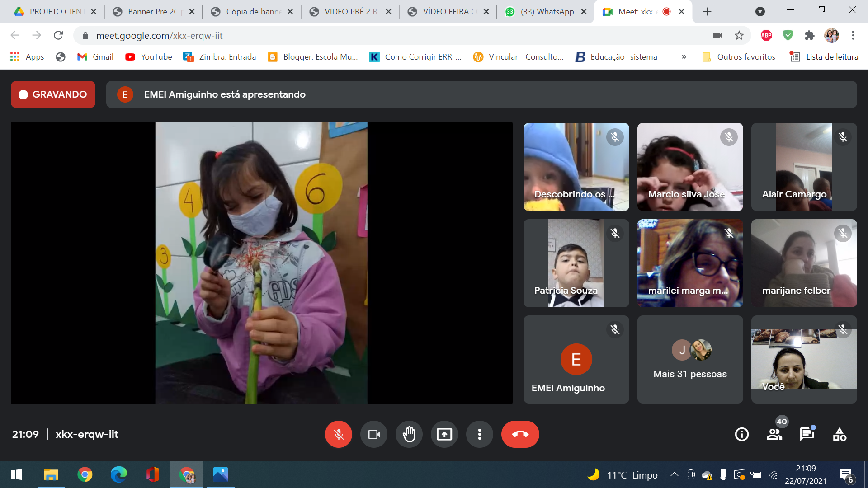Open the activities panel icon
This screenshot has width=868, height=488.
point(840,434)
